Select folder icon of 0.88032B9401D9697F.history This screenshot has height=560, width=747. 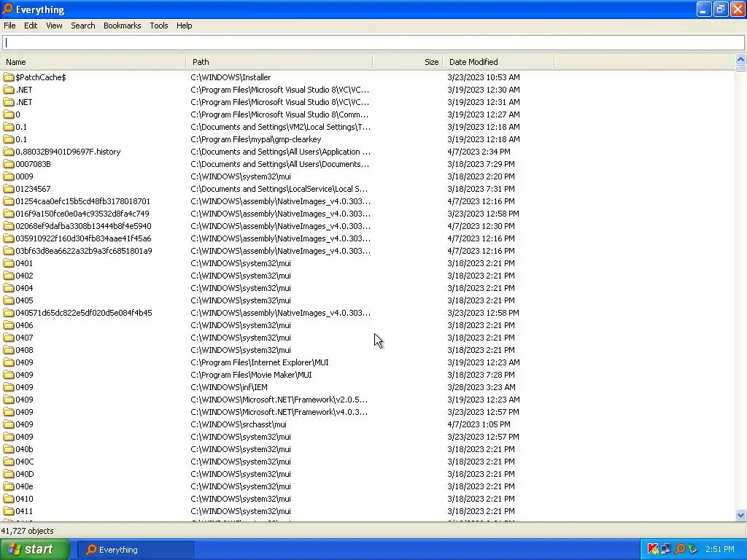coord(9,152)
